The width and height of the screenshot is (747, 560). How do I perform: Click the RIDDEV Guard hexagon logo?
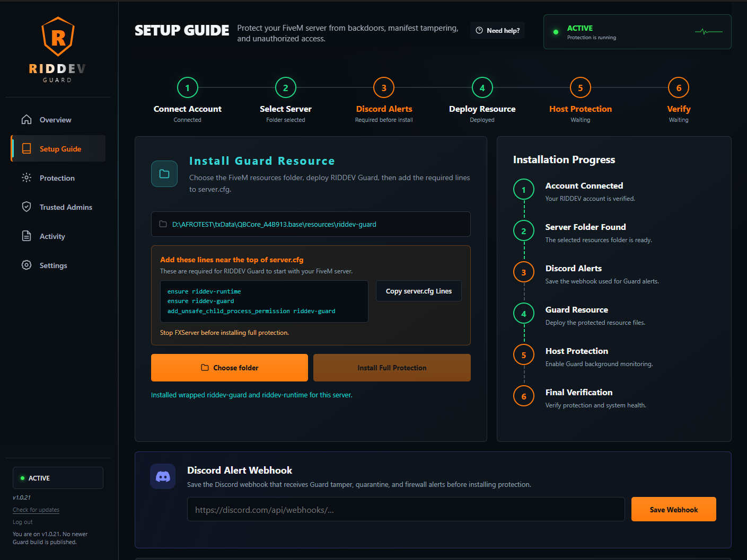click(x=58, y=37)
